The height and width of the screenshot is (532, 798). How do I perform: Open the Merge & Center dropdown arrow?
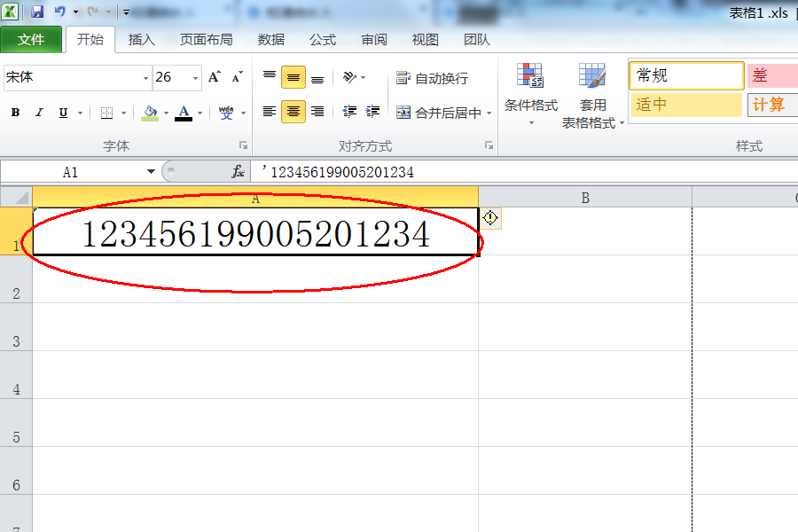tap(489, 113)
